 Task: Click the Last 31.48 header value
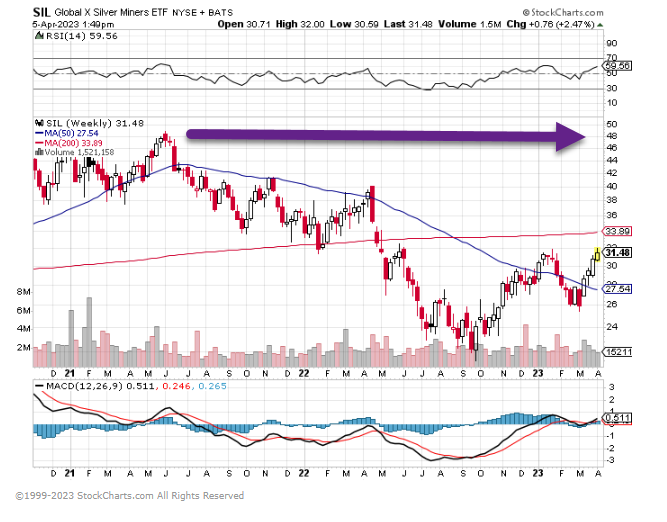coord(408,24)
